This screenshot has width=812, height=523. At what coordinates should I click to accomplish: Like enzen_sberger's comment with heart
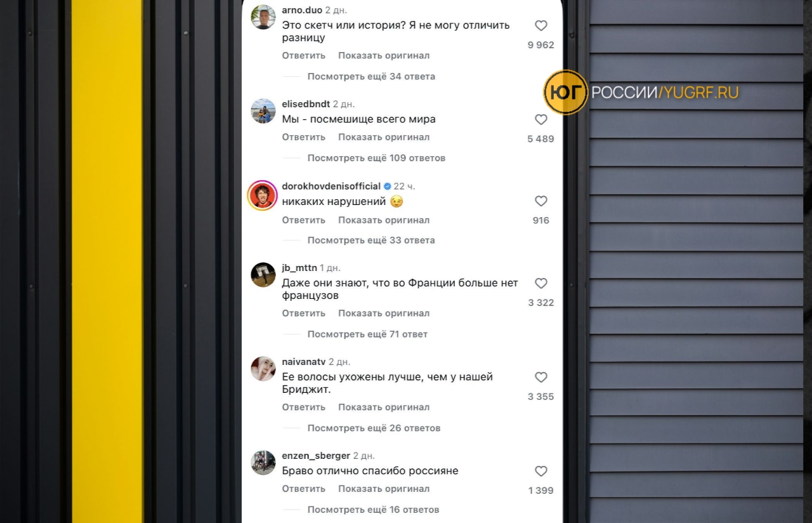click(540, 472)
